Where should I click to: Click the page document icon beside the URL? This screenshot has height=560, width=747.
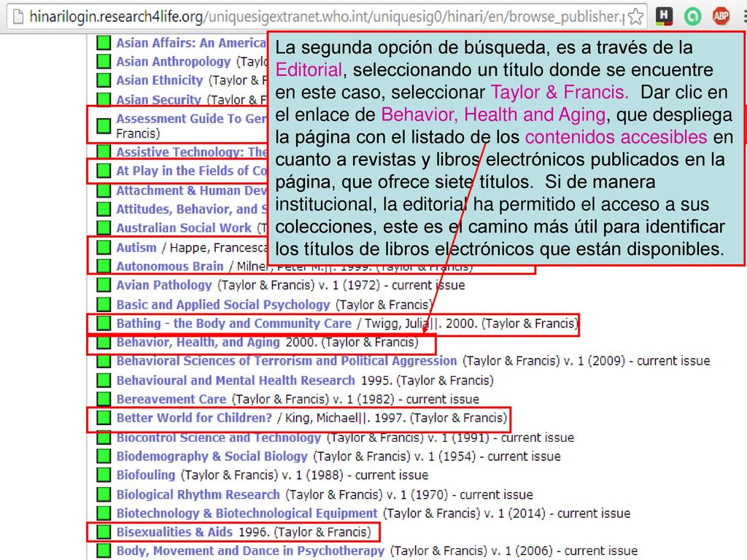click(x=18, y=17)
